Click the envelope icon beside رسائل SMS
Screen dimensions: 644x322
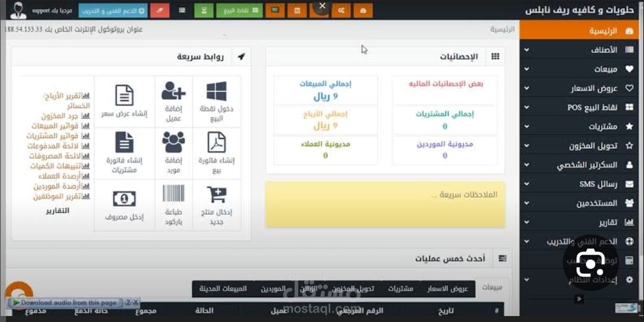[x=629, y=184]
